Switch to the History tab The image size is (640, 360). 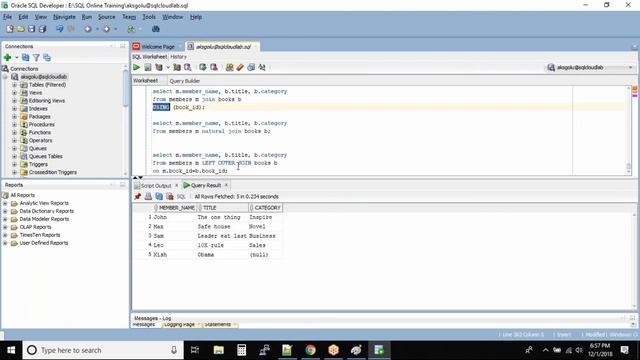(178, 57)
